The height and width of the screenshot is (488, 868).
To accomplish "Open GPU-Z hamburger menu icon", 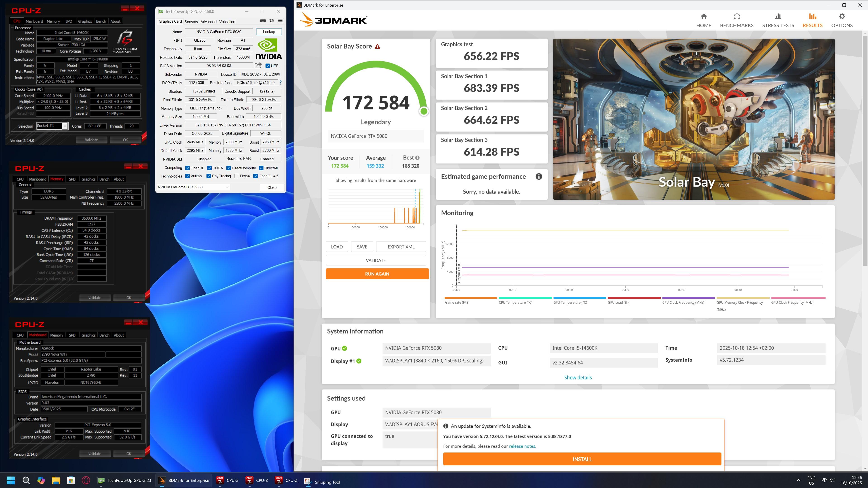I will pyautogui.click(x=280, y=21).
